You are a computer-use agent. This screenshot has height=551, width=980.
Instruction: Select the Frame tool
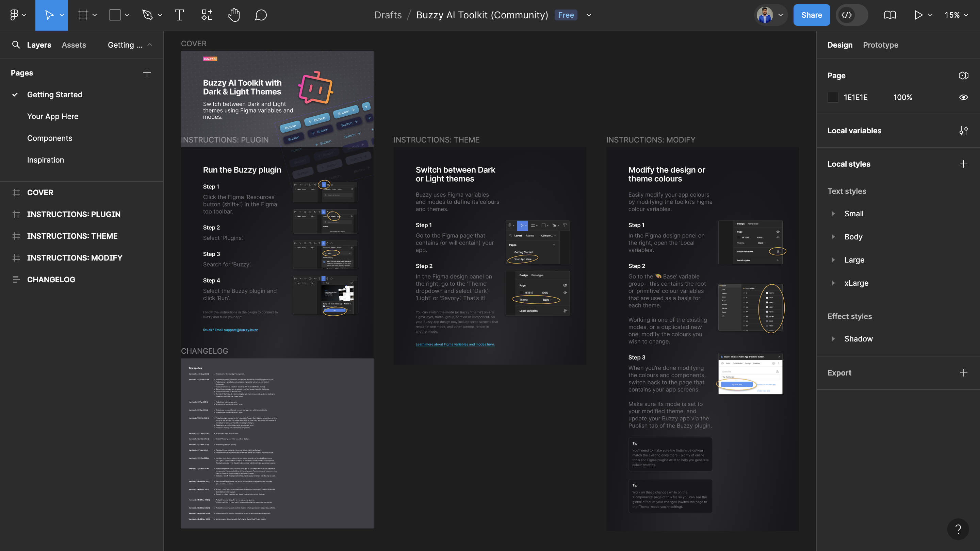pos(83,15)
